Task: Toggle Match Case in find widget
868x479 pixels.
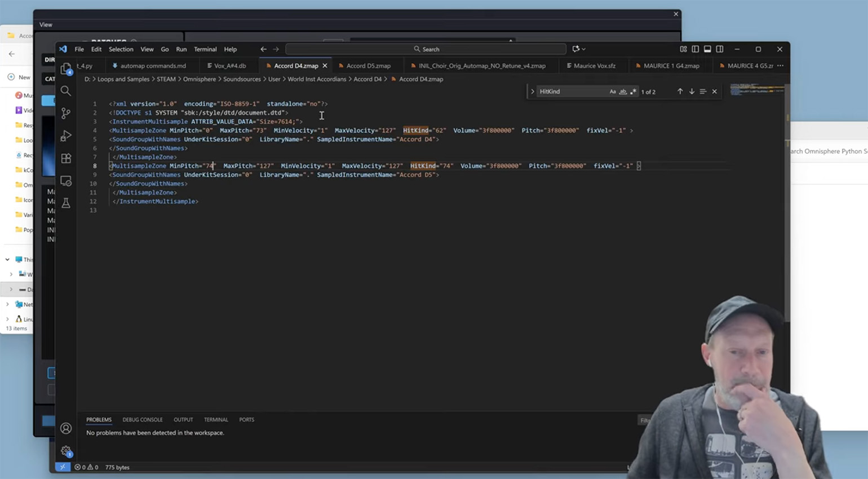Action: coord(613,91)
